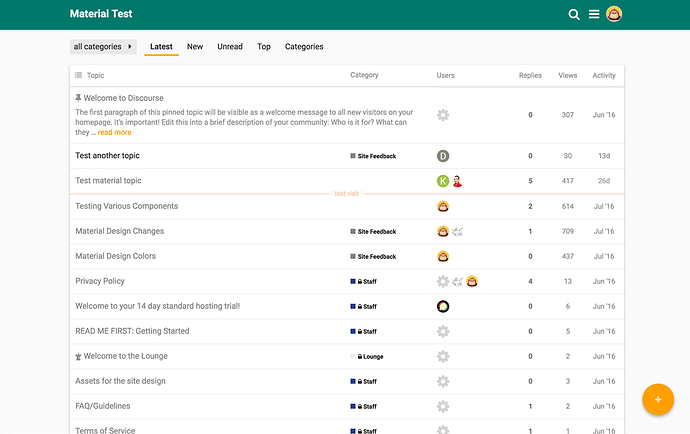This screenshot has height=434, width=690.
Task: Click the 'read more' link
Action: 114,132
